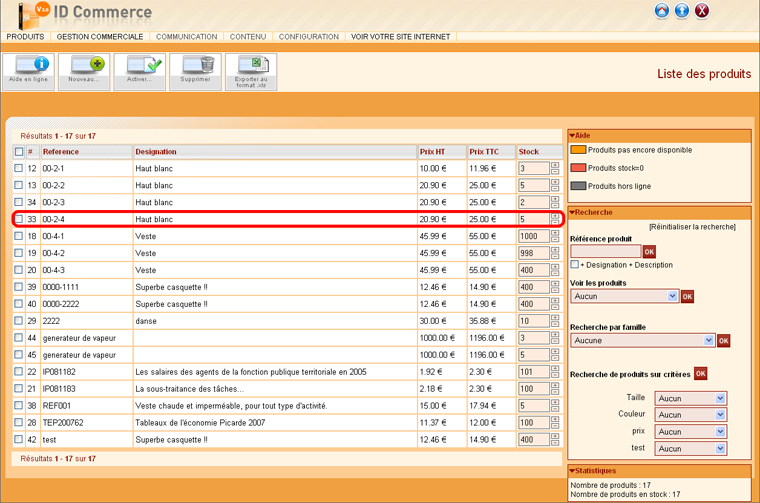Click the Activer toolbar icon
760x503 pixels.
140,71
